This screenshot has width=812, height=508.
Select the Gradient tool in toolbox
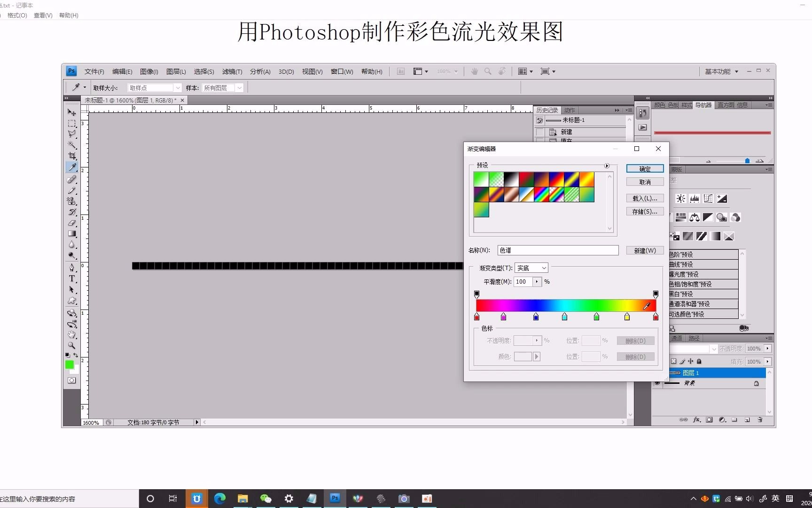71,233
